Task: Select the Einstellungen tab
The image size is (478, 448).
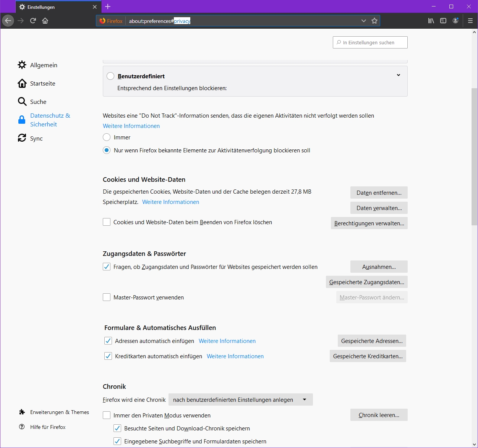Action: (x=58, y=7)
